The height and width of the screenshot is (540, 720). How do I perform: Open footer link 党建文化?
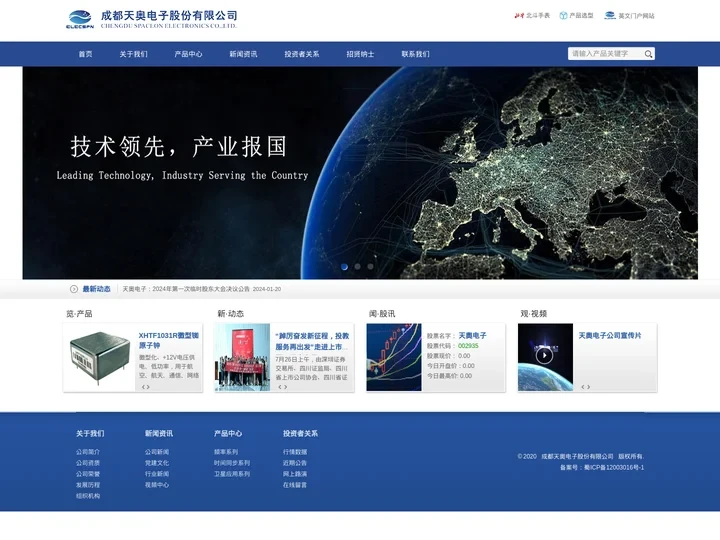coord(157,463)
